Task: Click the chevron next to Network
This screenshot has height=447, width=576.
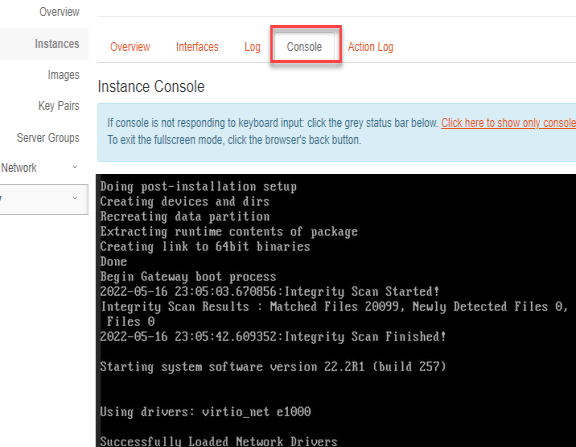Action: tap(75, 167)
